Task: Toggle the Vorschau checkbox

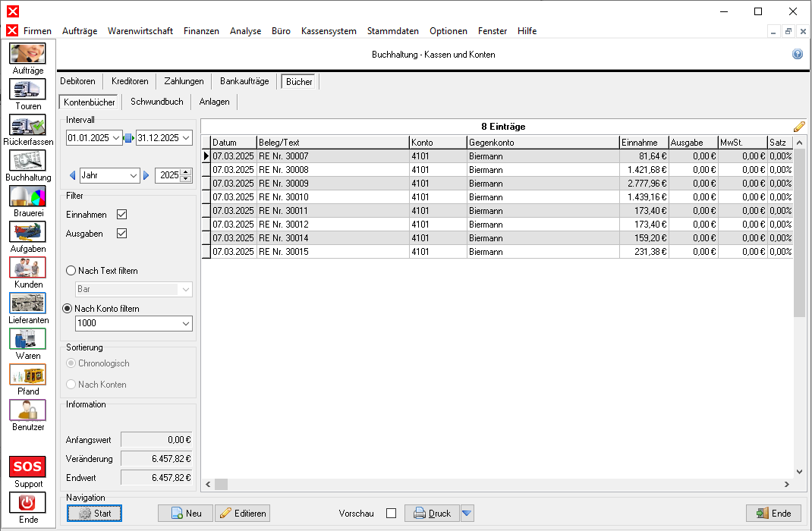Action: coord(392,514)
